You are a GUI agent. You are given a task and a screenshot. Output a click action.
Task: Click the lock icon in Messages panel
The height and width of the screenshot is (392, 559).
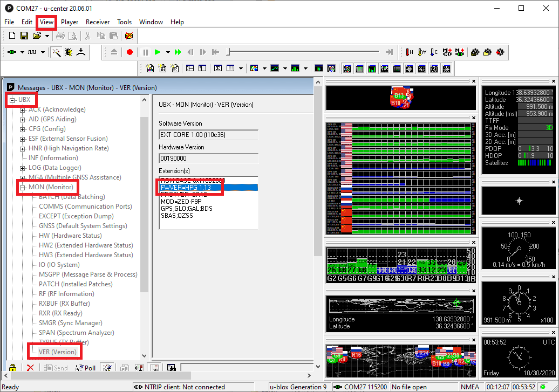pos(12,368)
